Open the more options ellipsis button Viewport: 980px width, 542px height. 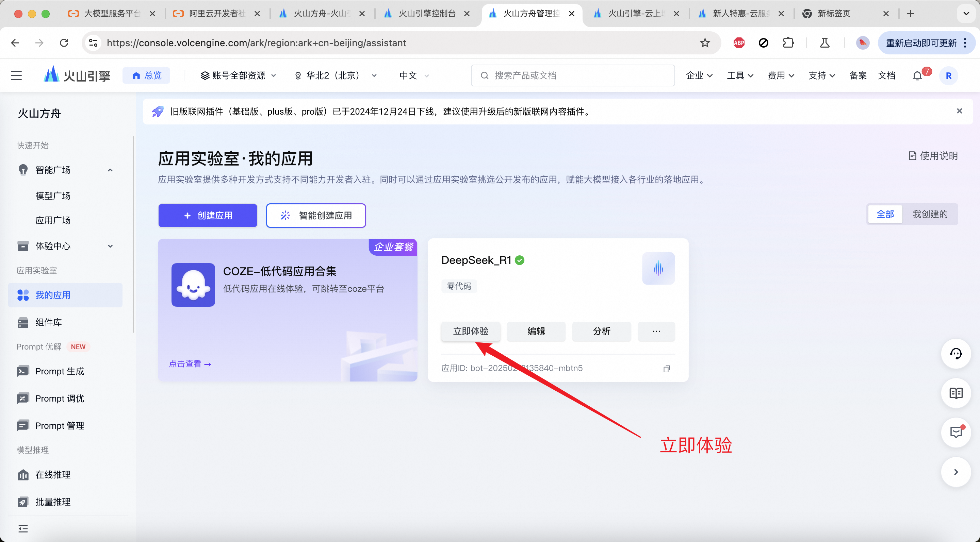tap(656, 332)
